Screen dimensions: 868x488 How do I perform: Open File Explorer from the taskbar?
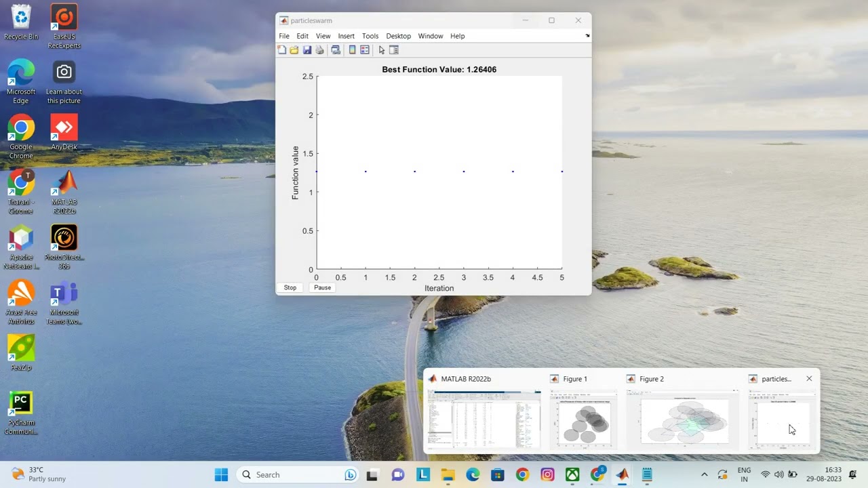click(x=448, y=474)
